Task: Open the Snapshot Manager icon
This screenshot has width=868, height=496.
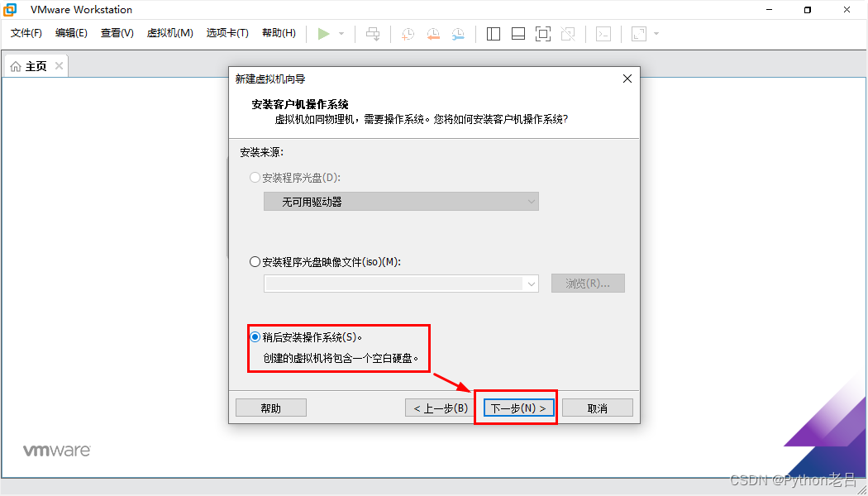Action: (458, 34)
